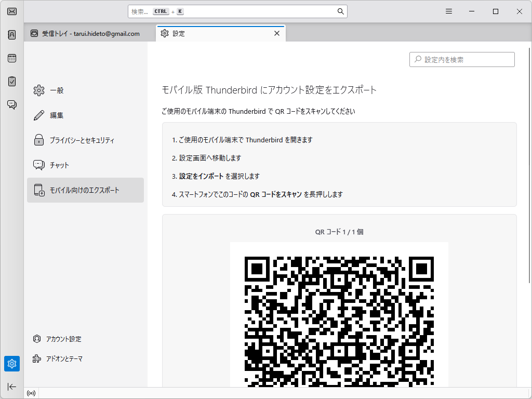Select the blue Settings gear space icon
532x399 pixels.
tap(11, 364)
